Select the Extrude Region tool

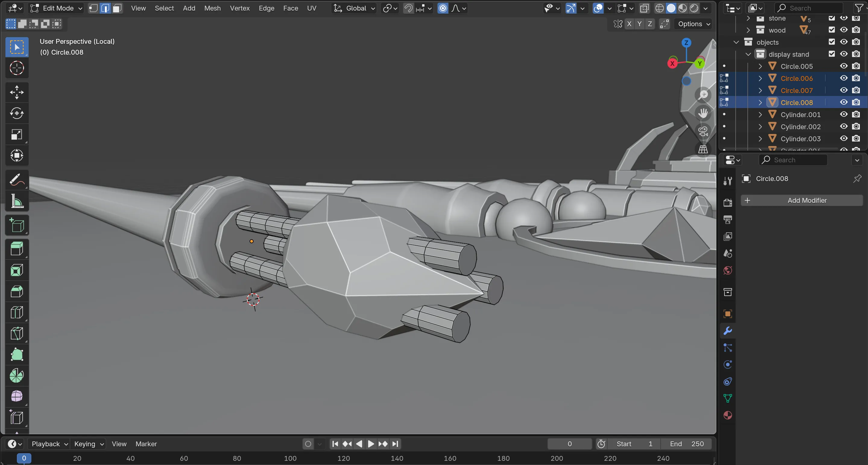pyautogui.click(x=17, y=249)
